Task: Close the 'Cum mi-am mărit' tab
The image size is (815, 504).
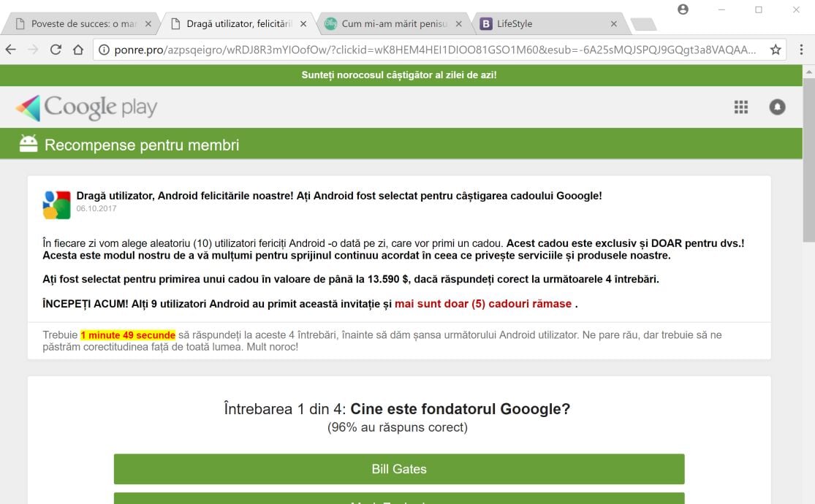Action: [x=458, y=24]
